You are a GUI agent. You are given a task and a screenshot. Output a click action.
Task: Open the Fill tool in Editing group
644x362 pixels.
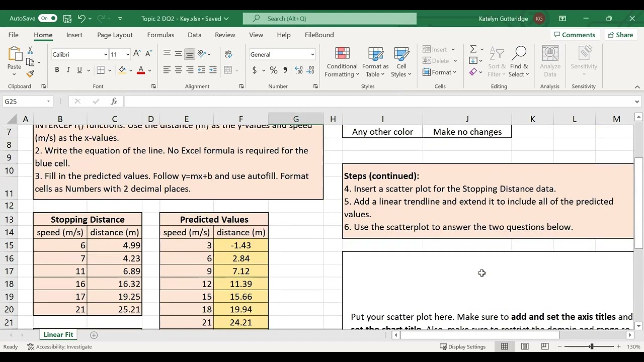(x=473, y=61)
